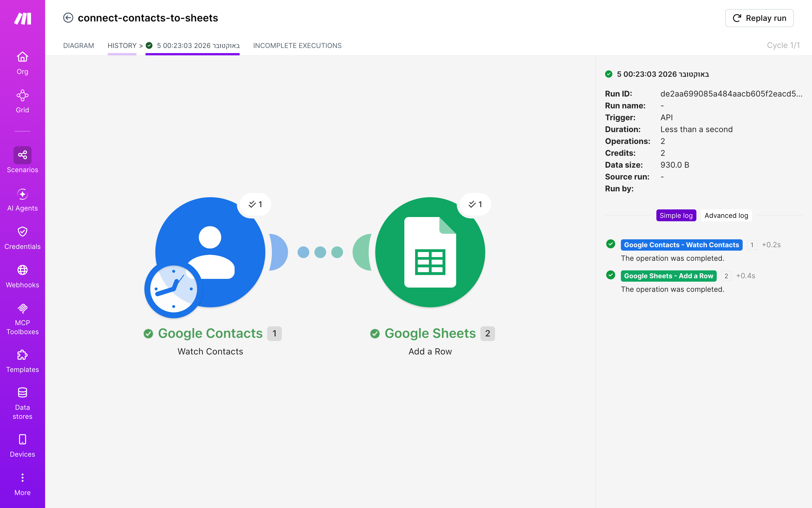This screenshot has height=508, width=812.
Task: Open the Scenarios section
Action: coord(23,160)
